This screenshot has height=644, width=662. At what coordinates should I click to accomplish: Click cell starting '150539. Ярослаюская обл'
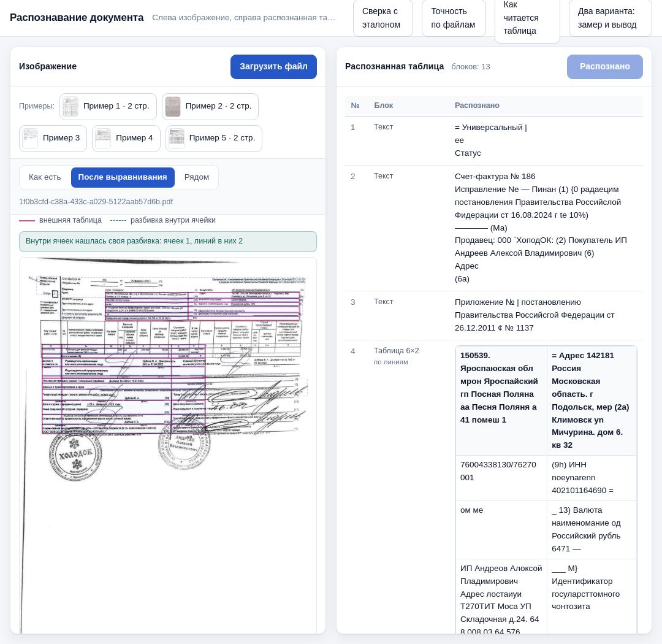tap(501, 401)
